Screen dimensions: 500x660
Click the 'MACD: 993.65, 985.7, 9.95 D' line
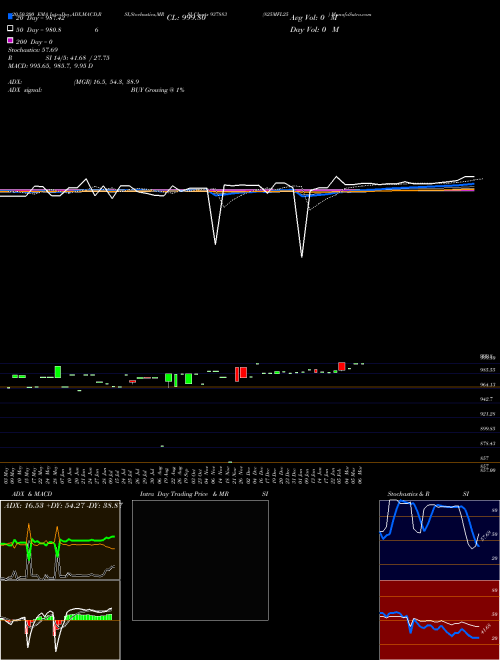point(51,66)
